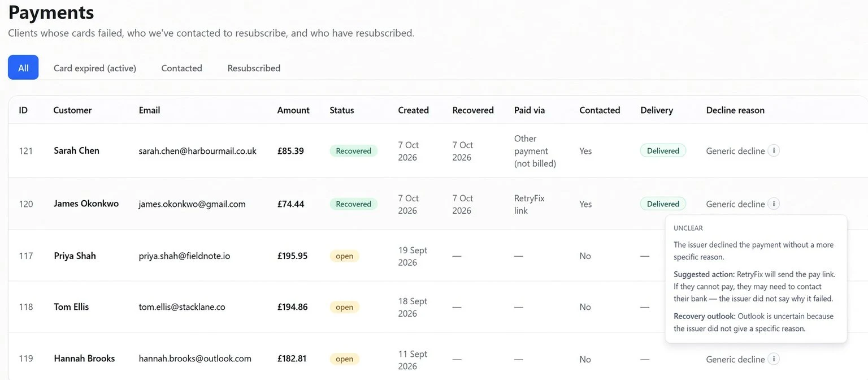Click email sarah.chen@harbourmail.co.uk

[198, 151]
